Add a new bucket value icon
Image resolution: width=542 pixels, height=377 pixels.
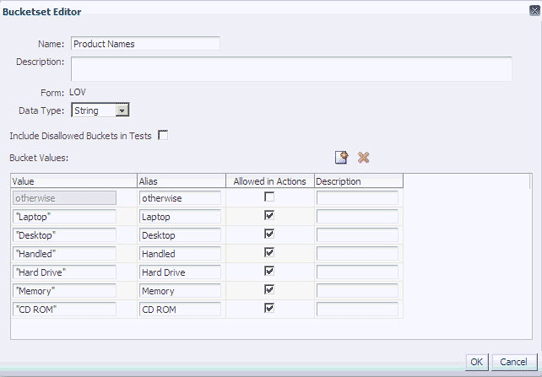tap(342, 158)
